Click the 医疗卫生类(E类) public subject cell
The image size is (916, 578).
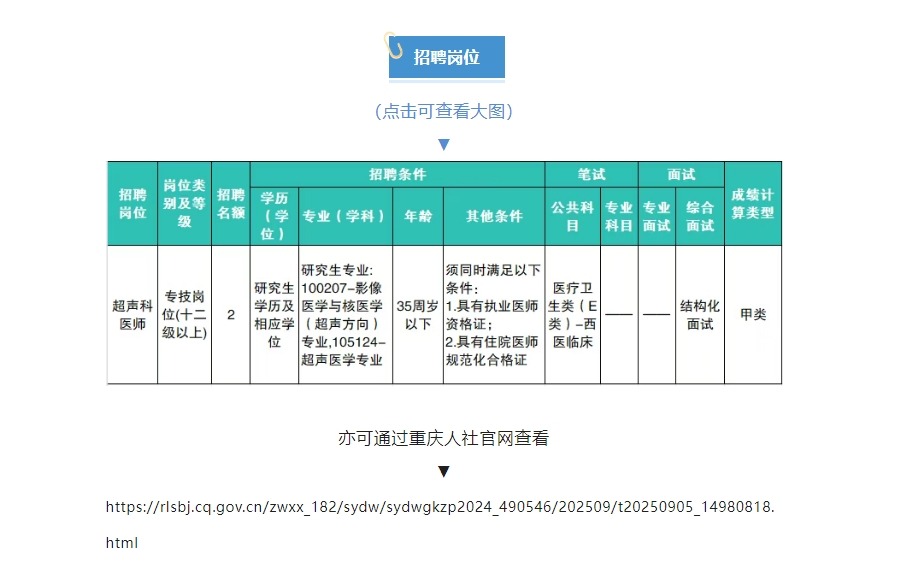(573, 314)
